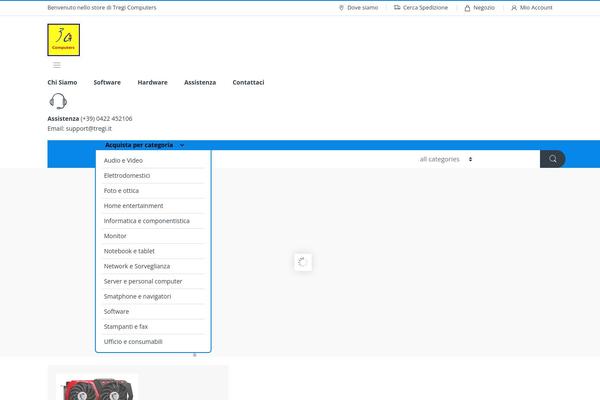
Task: Open the hamburger menu icon
Action: tap(57, 65)
